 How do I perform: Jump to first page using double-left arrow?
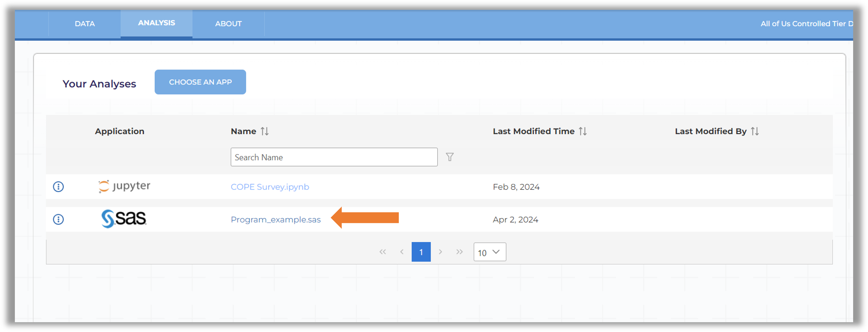(383, 252)
